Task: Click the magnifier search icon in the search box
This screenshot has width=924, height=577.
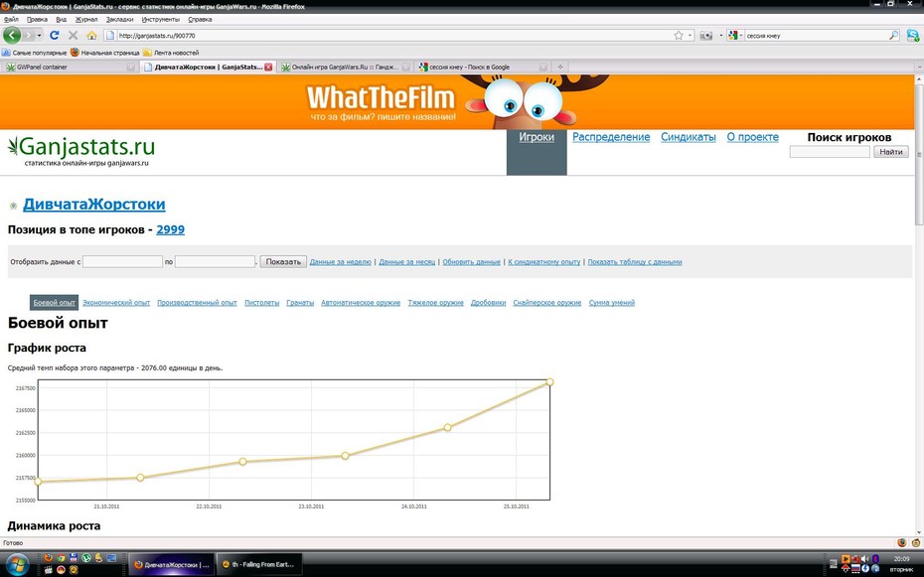Action: tap(893, 36)
